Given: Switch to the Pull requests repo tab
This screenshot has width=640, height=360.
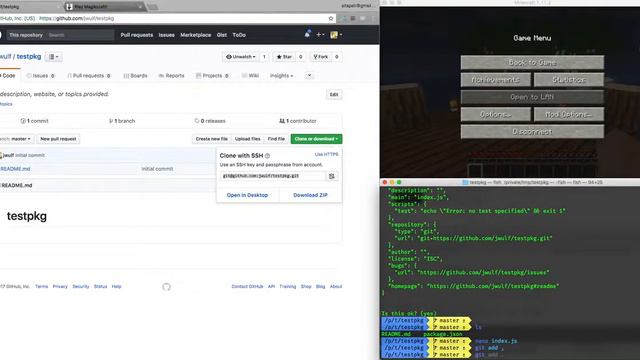Looking at the screenshot, I should [89, 76].
